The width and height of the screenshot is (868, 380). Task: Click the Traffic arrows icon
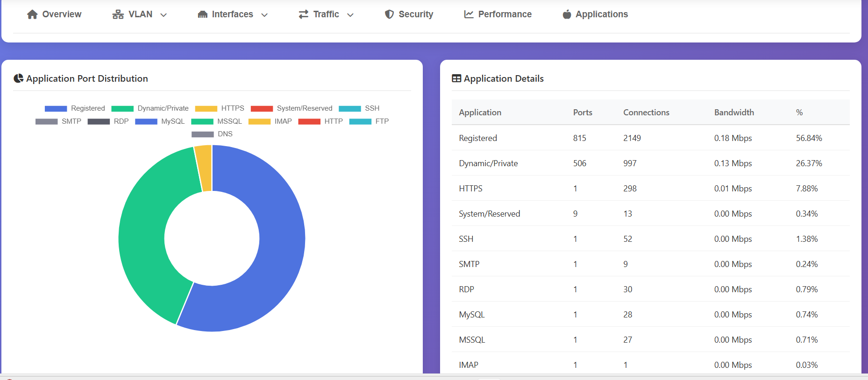click(304, 14)
